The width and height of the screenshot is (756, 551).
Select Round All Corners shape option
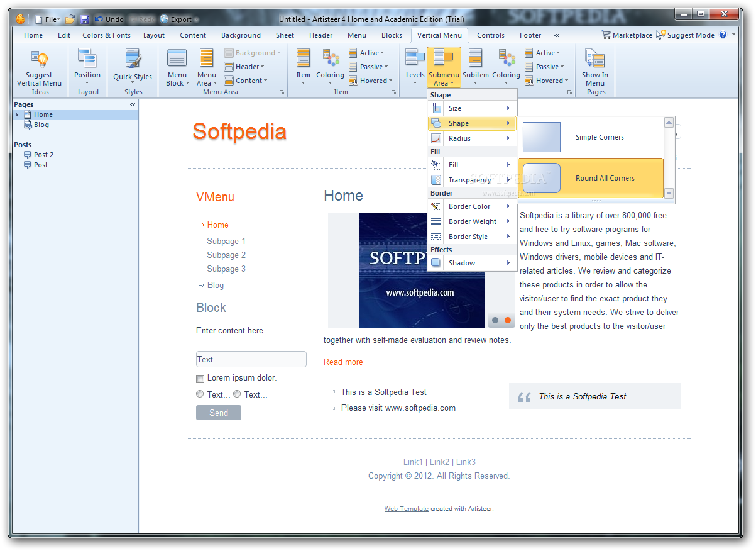(x=591, y=178)
